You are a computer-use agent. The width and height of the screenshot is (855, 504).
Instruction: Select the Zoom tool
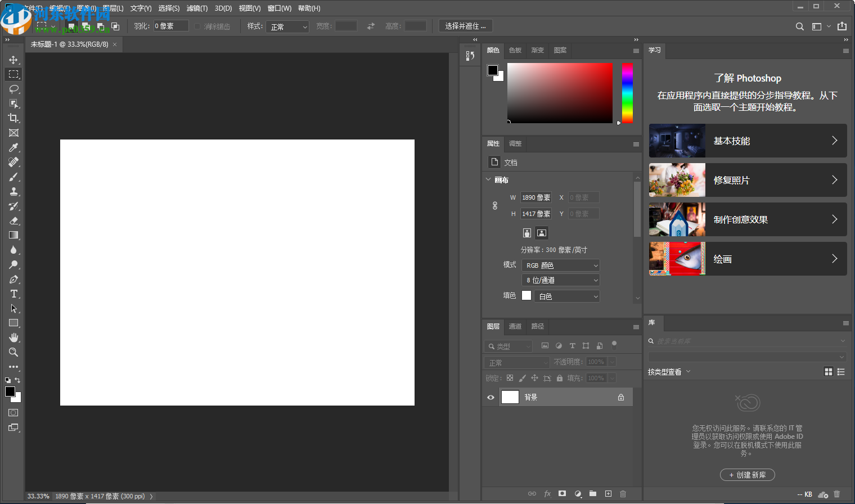(13, 352)
